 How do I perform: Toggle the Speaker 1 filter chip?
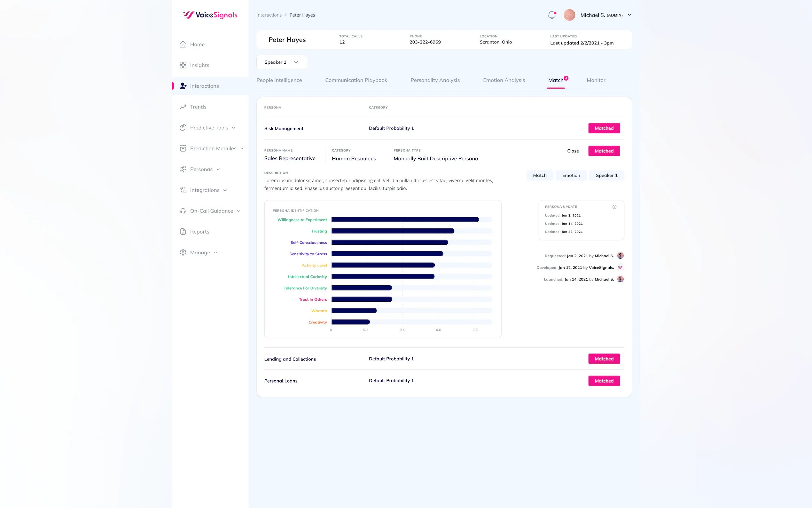(x=606, y=175)
